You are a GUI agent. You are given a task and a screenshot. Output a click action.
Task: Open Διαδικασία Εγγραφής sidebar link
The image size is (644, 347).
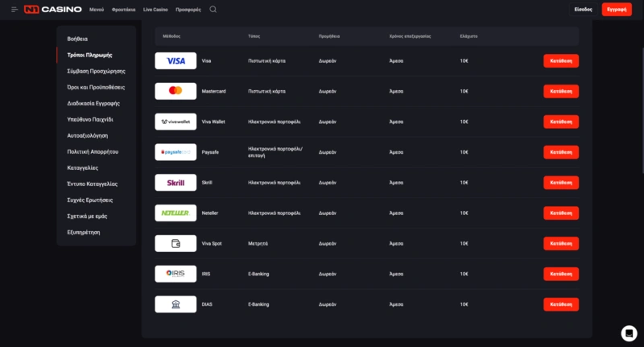tap(93, 104)
